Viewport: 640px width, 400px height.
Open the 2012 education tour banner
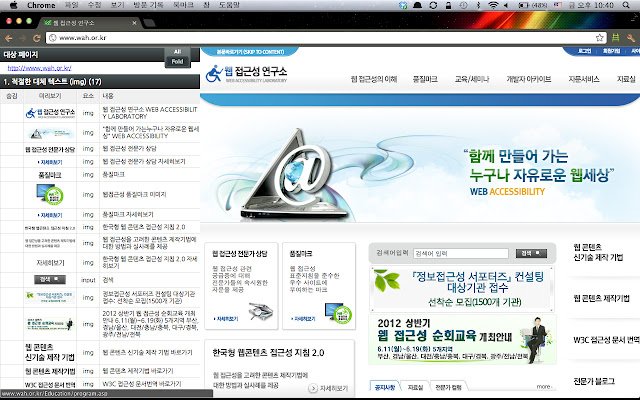click(x=462, y=340)
